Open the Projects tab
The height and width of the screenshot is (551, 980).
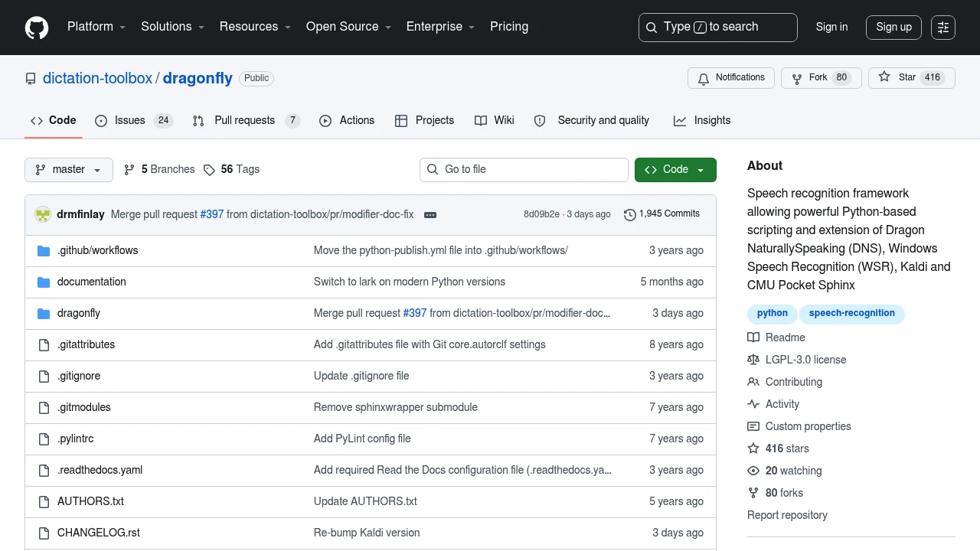tap(424, 120)
